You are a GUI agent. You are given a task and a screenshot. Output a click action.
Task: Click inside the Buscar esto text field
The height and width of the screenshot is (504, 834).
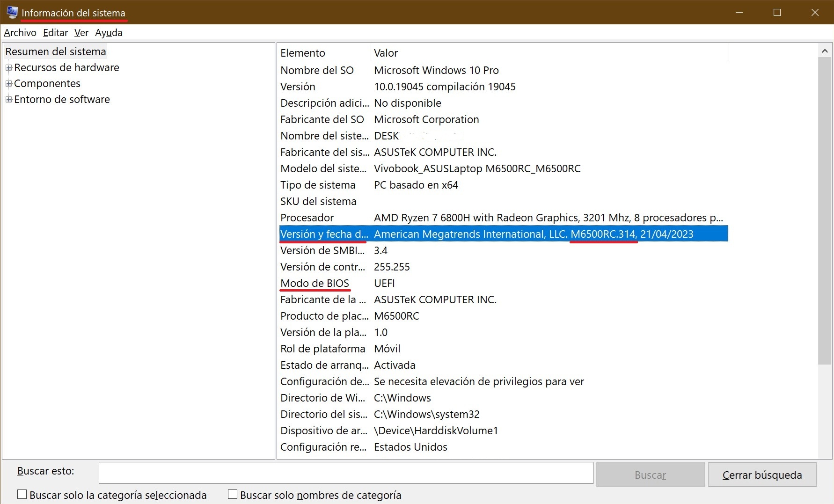(345, 473)
